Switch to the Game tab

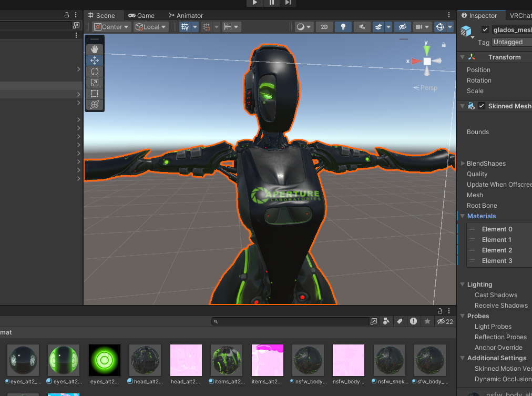(x=141, y=15)
